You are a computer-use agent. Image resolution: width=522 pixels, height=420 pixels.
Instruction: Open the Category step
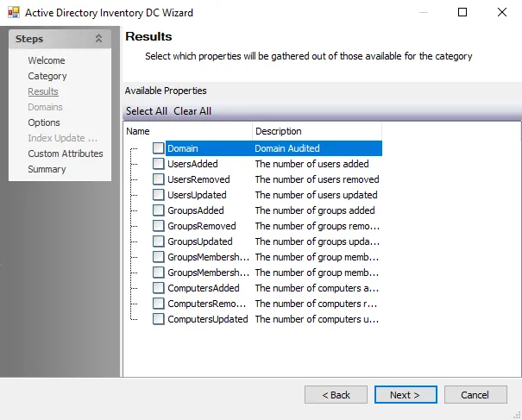click(47, 76)
